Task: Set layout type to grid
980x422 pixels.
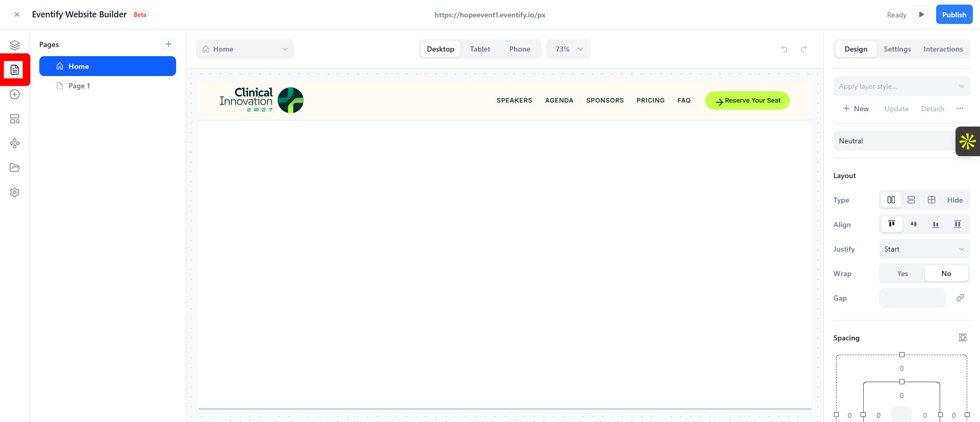Action: [x=932, y=200]
